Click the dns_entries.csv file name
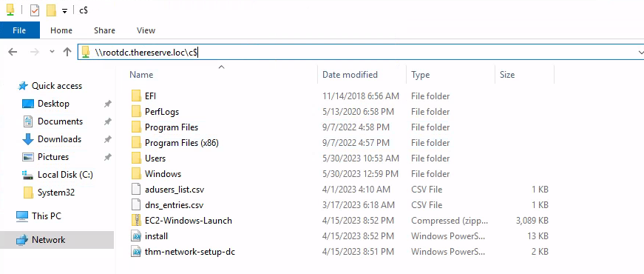The height and width of the screenshot is (274, 644). [x=174, y=205]
